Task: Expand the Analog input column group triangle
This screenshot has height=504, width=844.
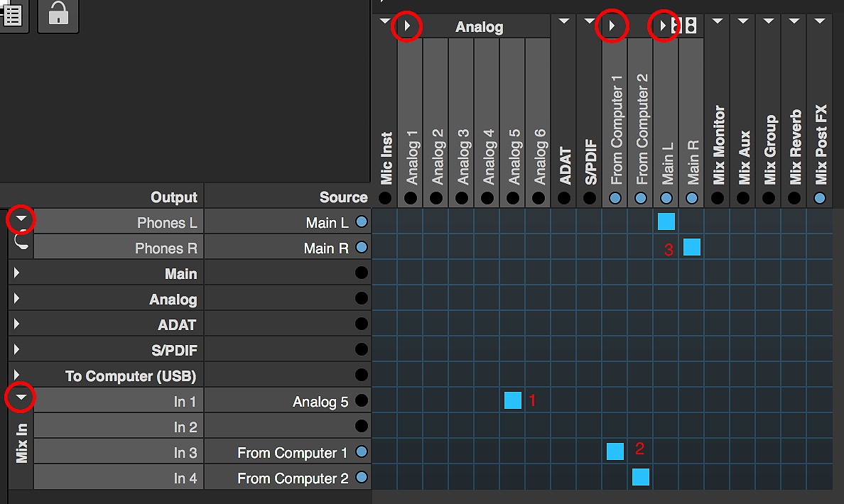Action: pyautogui.click(x=408, y=26)
